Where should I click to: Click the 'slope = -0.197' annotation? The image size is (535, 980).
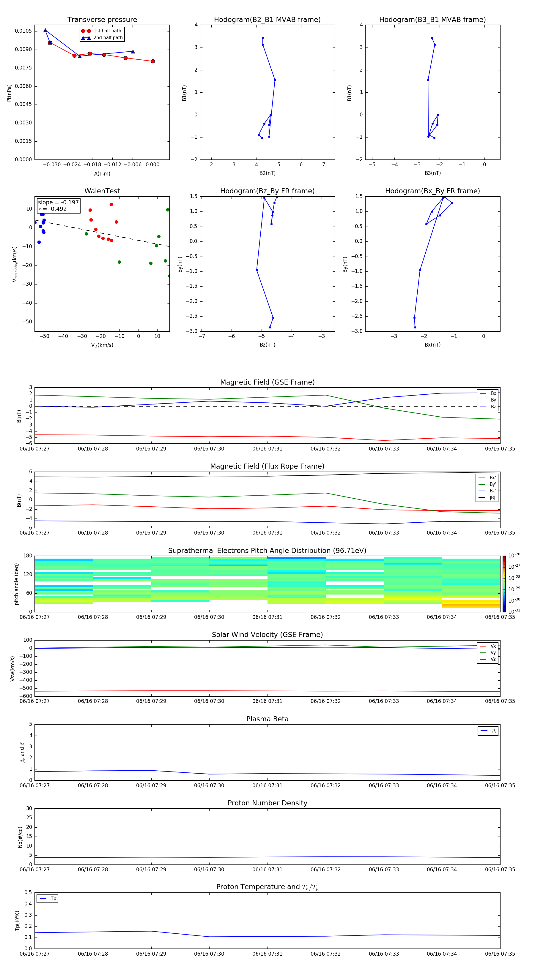pos(58,203)
